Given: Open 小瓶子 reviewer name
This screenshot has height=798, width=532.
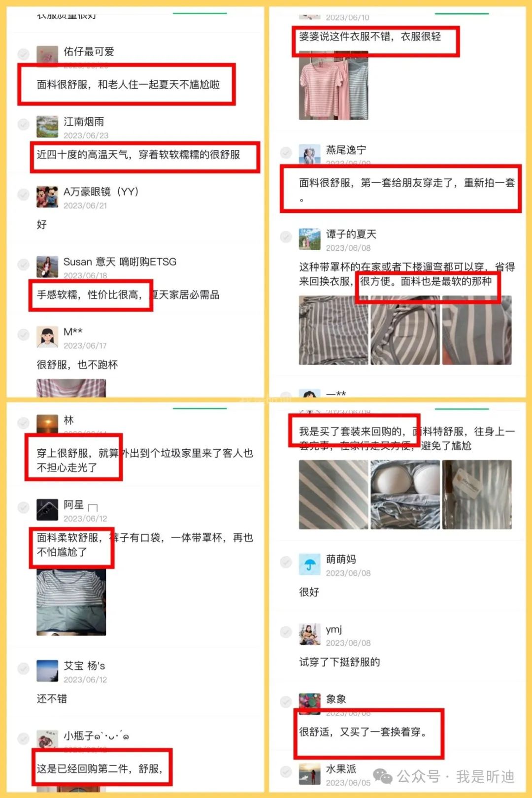Looking at the screenshot, I should (x=97, y=736).
